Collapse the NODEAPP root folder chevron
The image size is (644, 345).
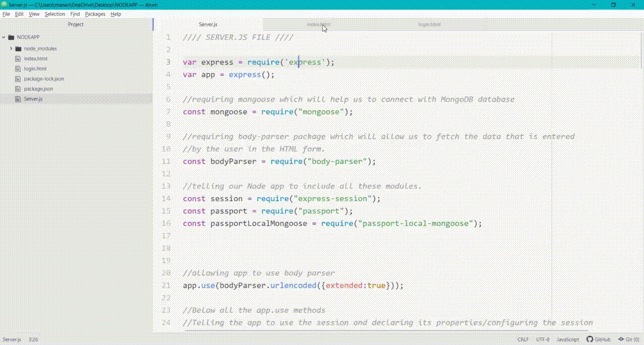click(x=4, y=37)
